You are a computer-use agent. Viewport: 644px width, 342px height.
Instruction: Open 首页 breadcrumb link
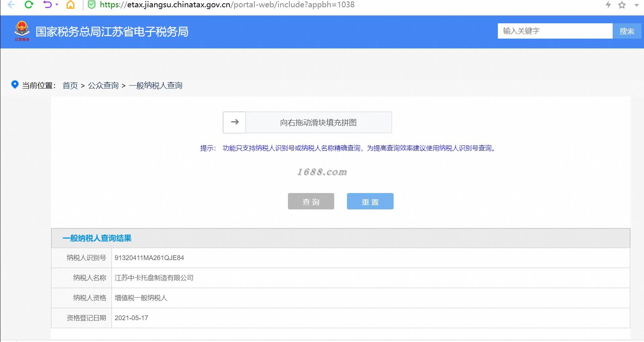pyautogui.click(x=70, y=85)
